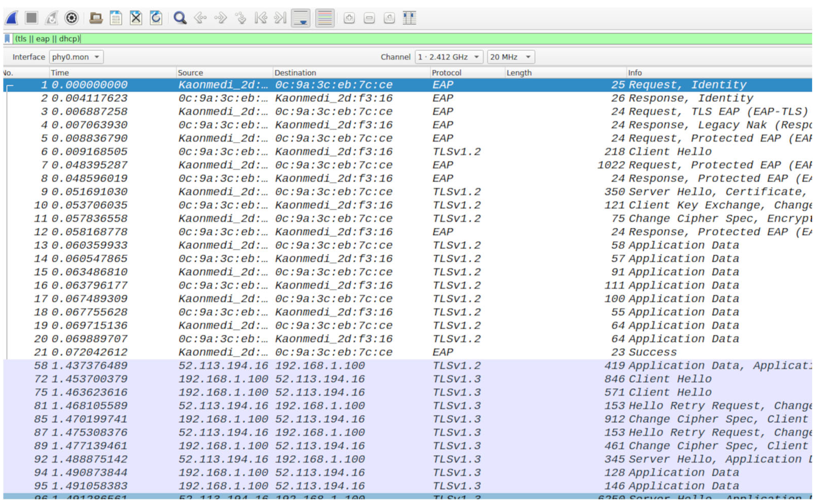The image size is (815, 504).
Task: Toggle packet list colorization
Action: (325, 18)
